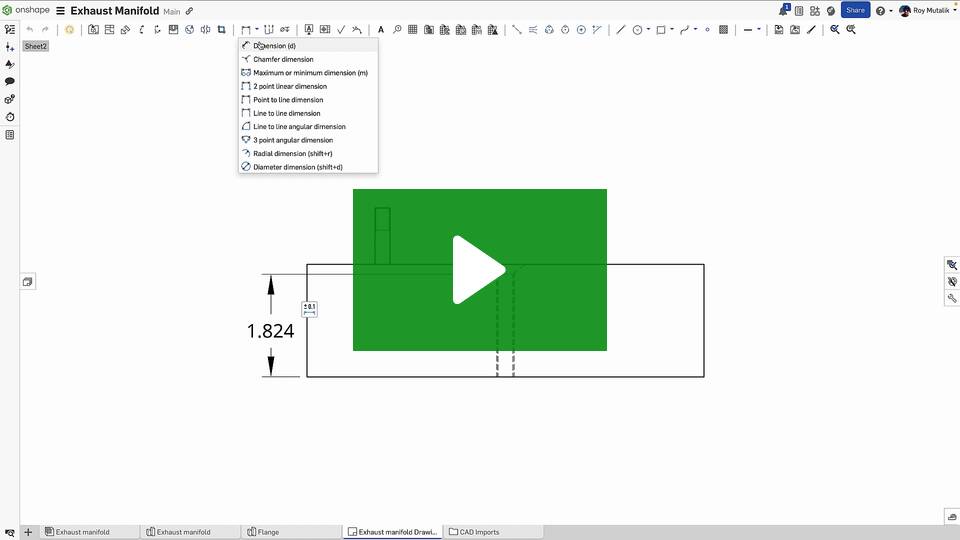Select the line sketch tool
Viewport: 960px width, 540px height.
[x=620, y=29]
